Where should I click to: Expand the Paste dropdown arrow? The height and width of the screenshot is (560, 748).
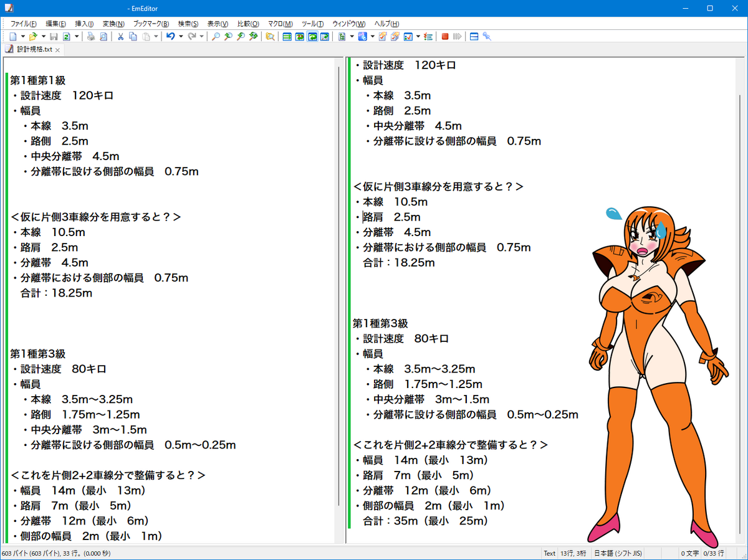tap(156, 37)
